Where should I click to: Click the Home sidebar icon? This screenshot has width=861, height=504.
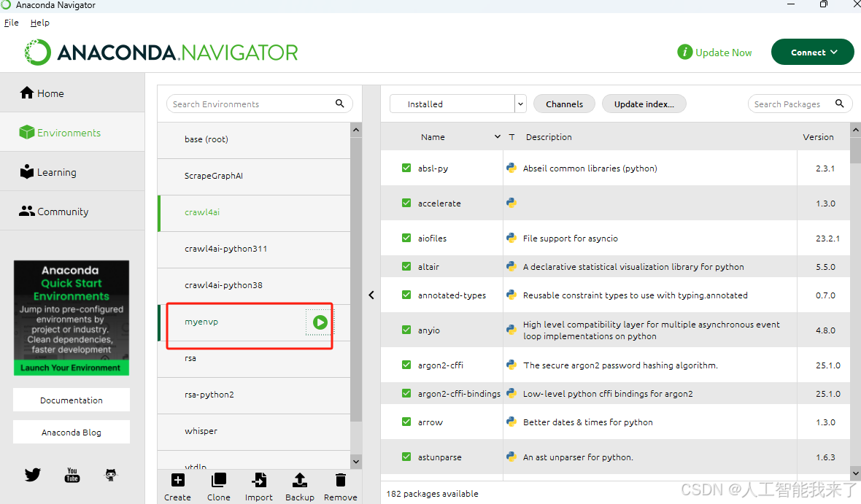(x=26, y=93)
